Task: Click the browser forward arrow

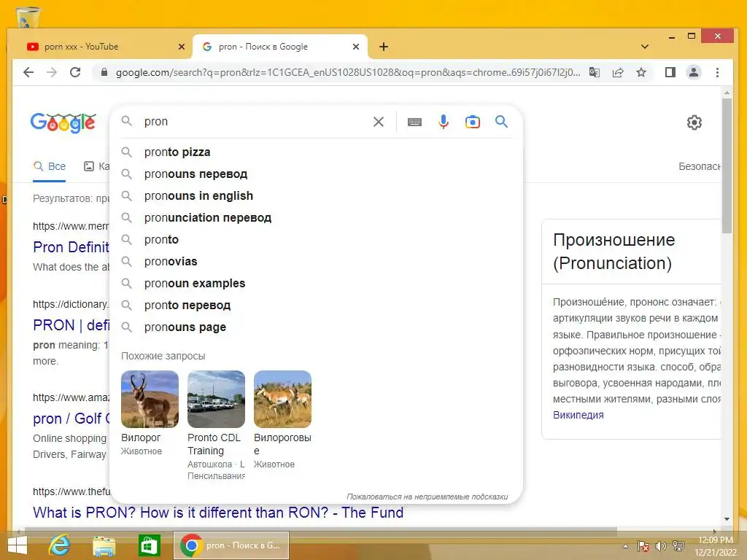Action: click(52, 72)
